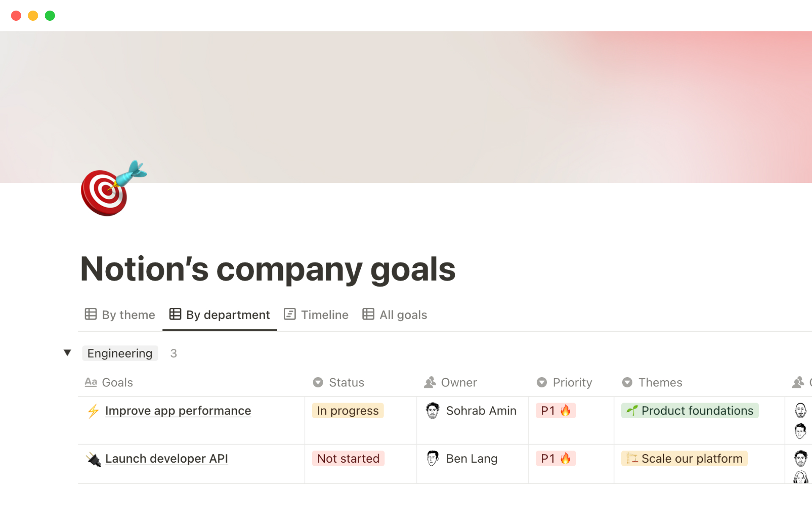This screenshot has height=508, width=812.
Task: Click the Not started status pill
Action: click(x=348, y=458)
